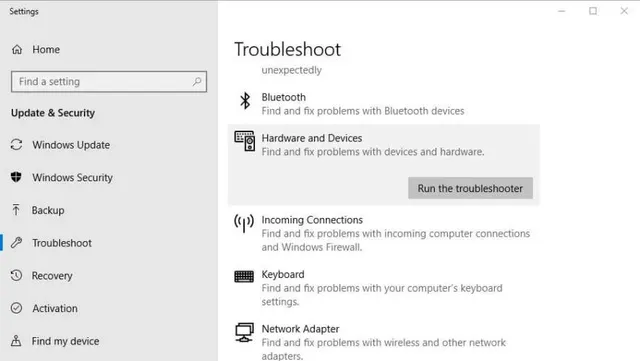
Task: Click the search magnifier icon
Action: pos(197,81)
